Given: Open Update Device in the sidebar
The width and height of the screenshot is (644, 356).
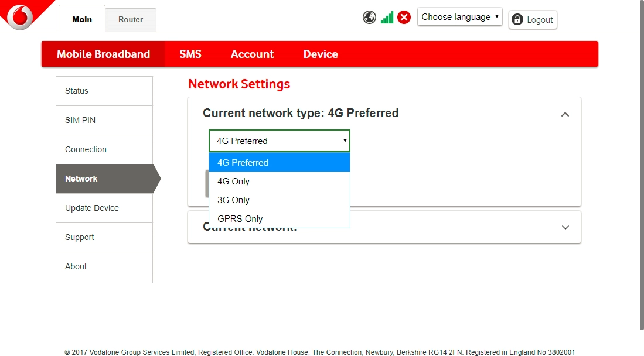Looking at the screenshot, I should point(92,208).
